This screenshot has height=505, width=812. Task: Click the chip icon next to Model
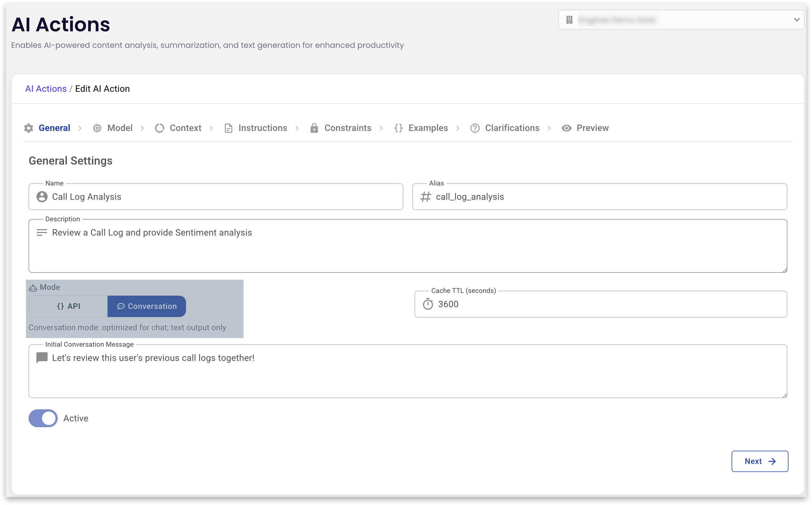(x=97, y=128)
